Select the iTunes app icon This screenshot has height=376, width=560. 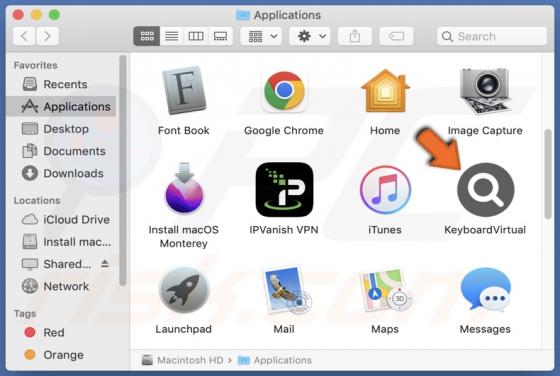pyautogui.click(x=385, y=190)
